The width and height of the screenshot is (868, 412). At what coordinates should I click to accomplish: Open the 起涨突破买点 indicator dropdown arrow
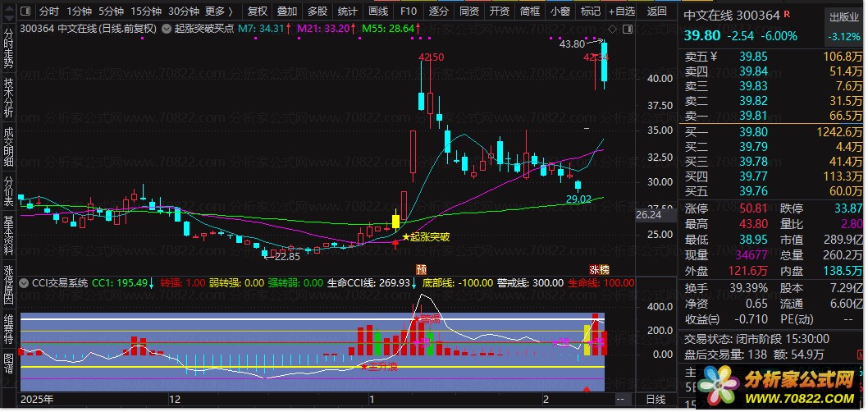166,29
